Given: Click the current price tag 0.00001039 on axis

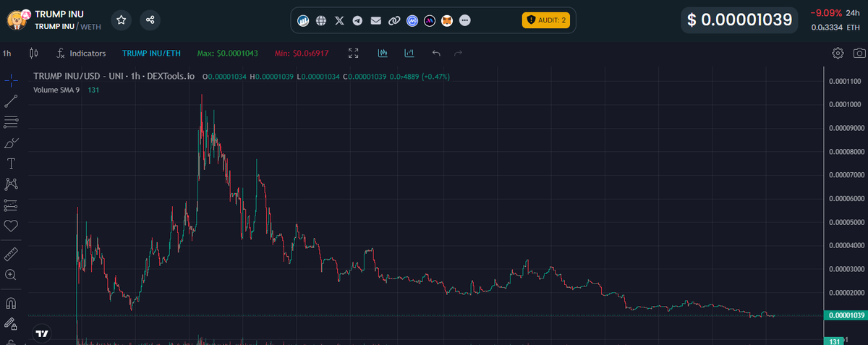Looking at the screenshot, I should click(x=845, y=315).
